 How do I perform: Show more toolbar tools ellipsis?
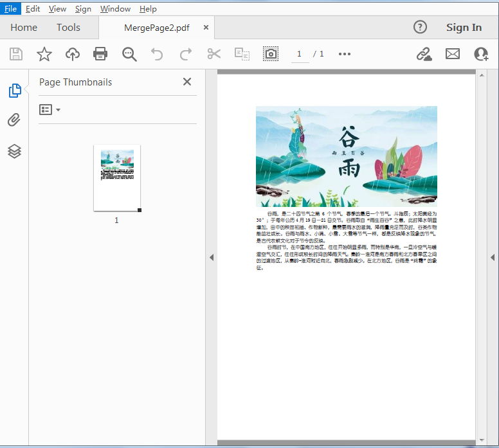(x=345, y=54)
